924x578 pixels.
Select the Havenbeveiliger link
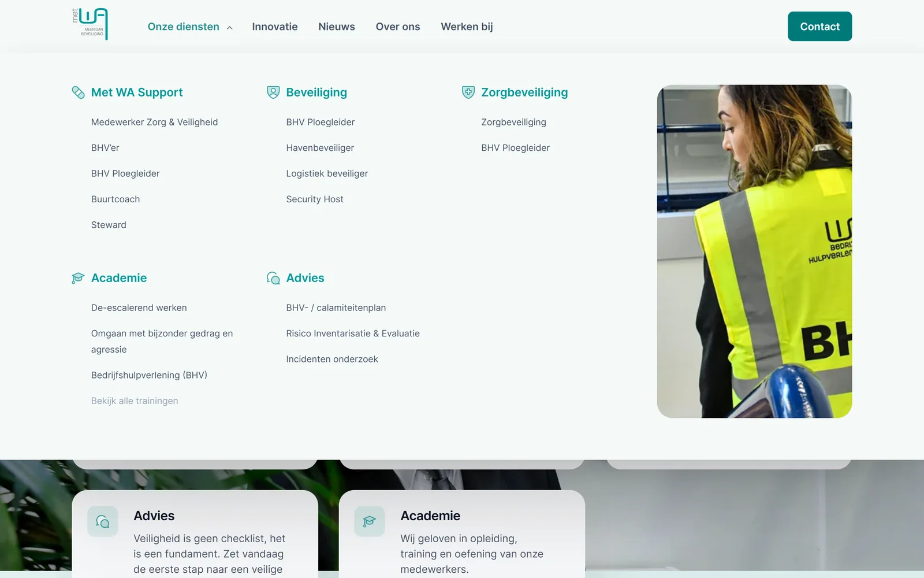pos(320,148)
